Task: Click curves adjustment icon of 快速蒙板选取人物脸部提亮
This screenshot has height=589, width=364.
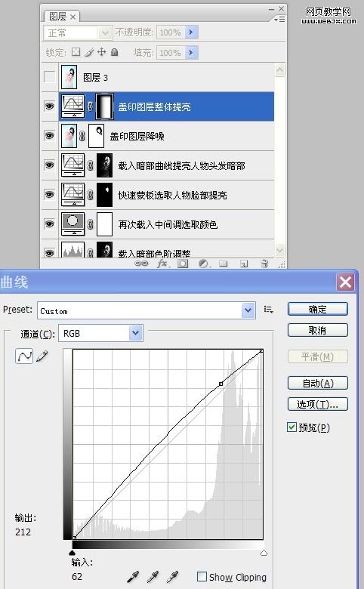Action: click(72, 195)
